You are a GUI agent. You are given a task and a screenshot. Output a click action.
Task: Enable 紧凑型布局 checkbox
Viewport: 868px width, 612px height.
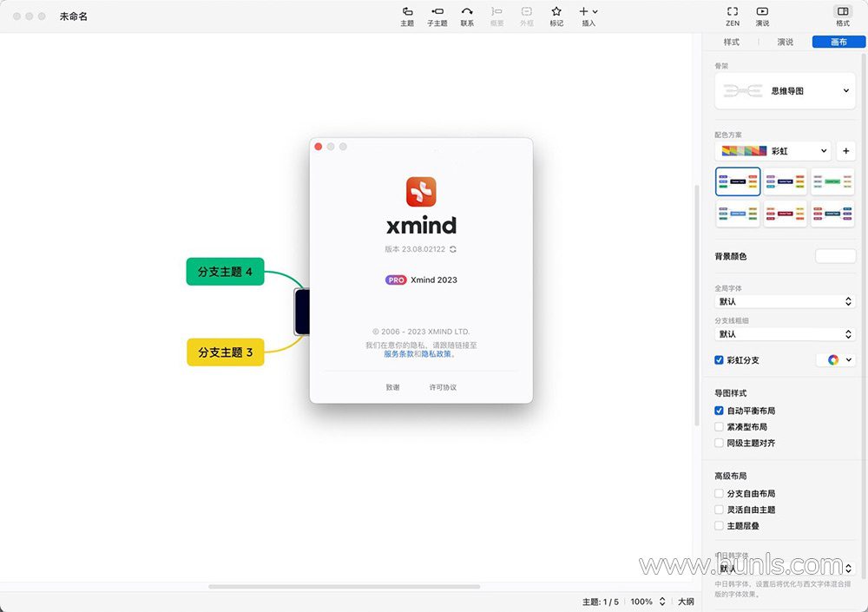tap(719, 426)
